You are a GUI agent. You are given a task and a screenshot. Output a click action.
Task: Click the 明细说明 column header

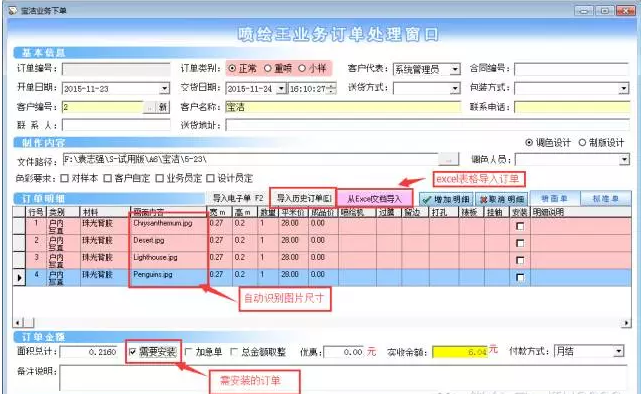click(580, 212)
